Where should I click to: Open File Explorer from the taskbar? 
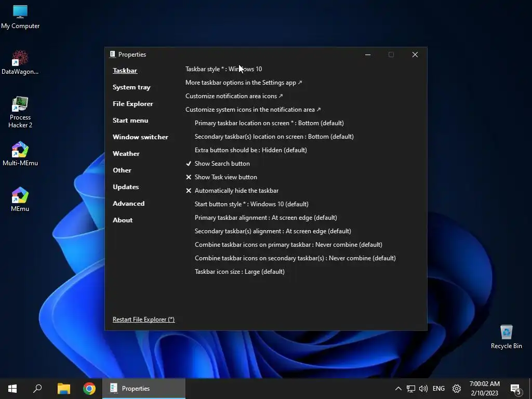[x=63, y=389]
